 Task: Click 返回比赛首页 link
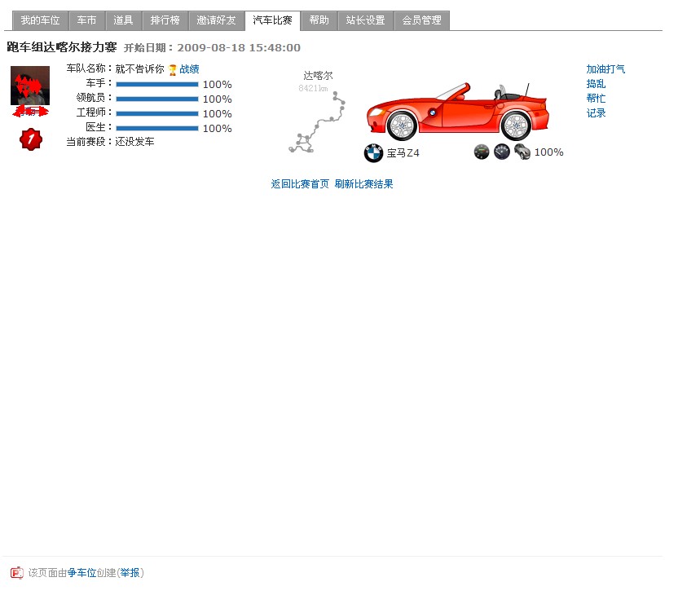(300, 184)
